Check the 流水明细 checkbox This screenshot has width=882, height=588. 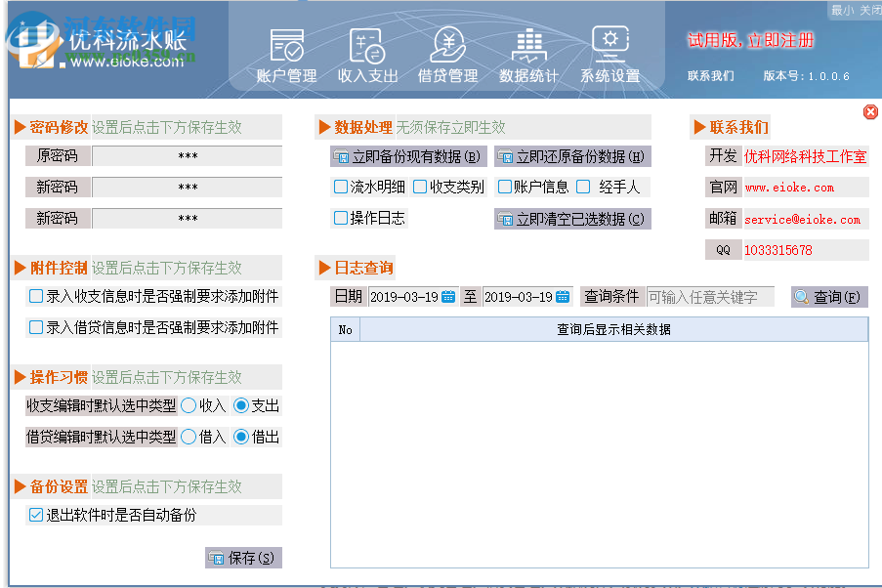pos(340,187)
